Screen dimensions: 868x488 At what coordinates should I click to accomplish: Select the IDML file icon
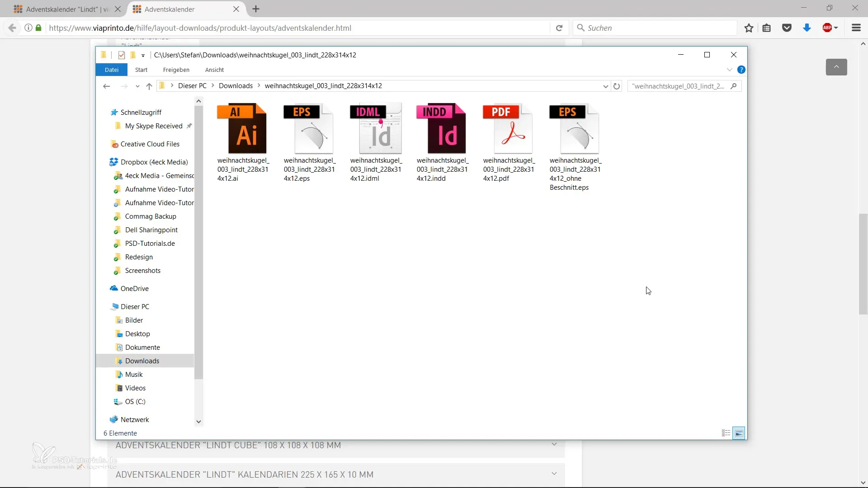pyautogui.click(x=376, y=129)
